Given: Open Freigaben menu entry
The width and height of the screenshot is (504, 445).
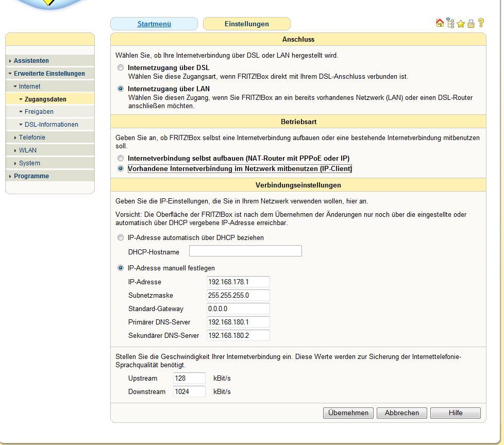Looking at the screenshot, I should (50, 111).
